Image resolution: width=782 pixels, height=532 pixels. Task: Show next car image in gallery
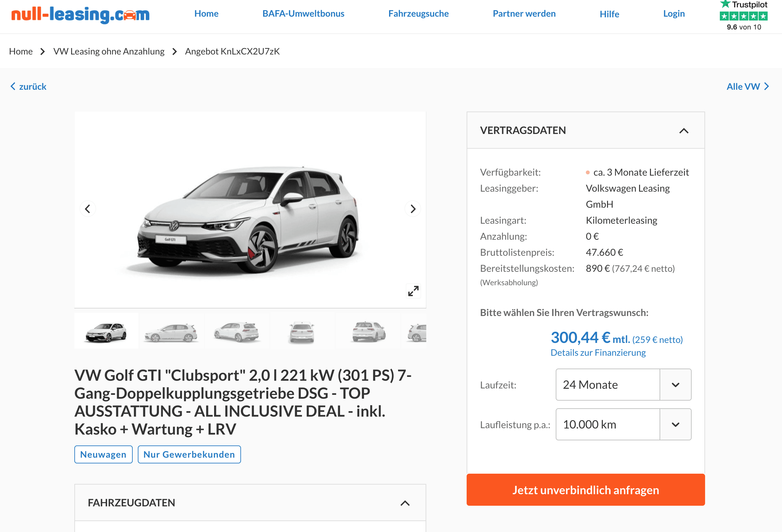point(413,209)
